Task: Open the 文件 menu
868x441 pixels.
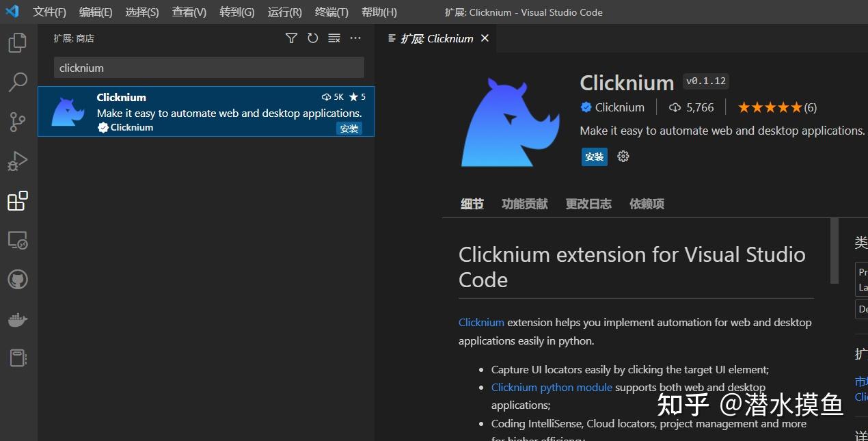Action: click(x=48, y=12)
